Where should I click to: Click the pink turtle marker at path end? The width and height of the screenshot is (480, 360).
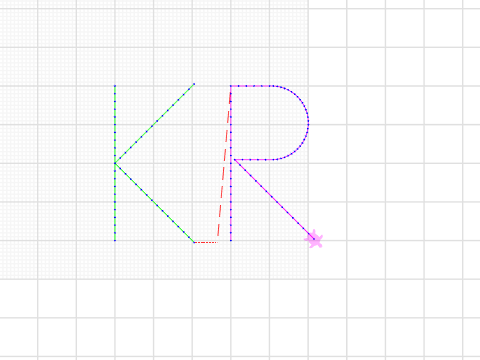click(314, 239)
